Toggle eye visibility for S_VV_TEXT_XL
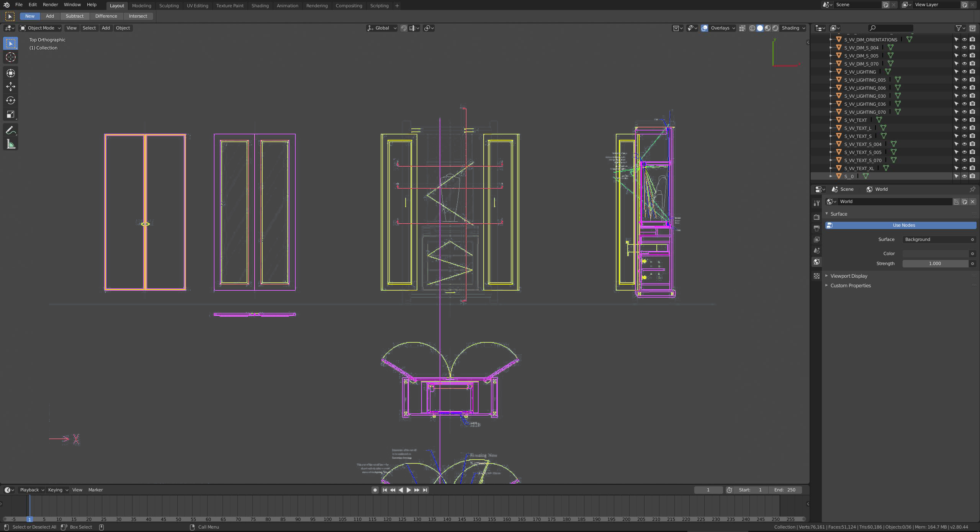980x532 pixels. (x=964, y=168)
